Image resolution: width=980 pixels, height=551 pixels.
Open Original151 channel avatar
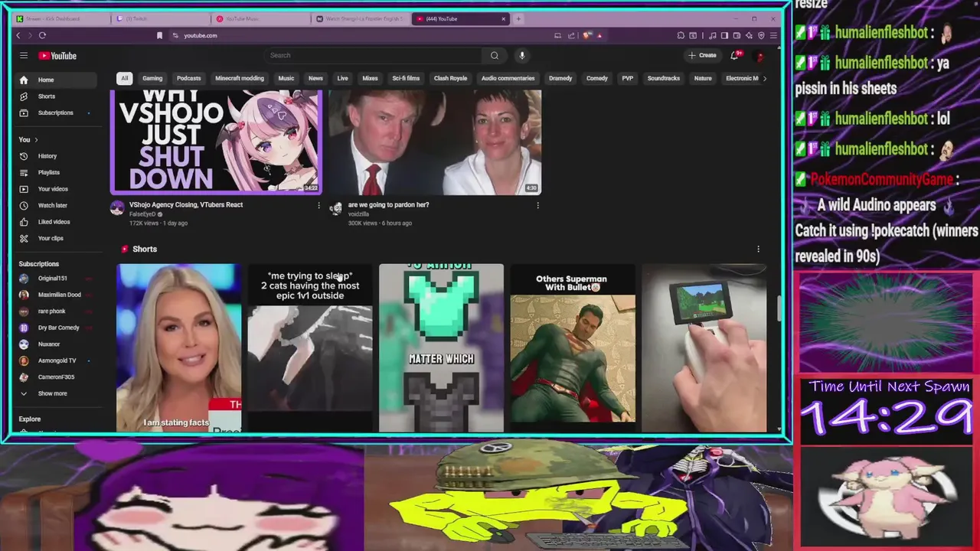click(24, 279)
